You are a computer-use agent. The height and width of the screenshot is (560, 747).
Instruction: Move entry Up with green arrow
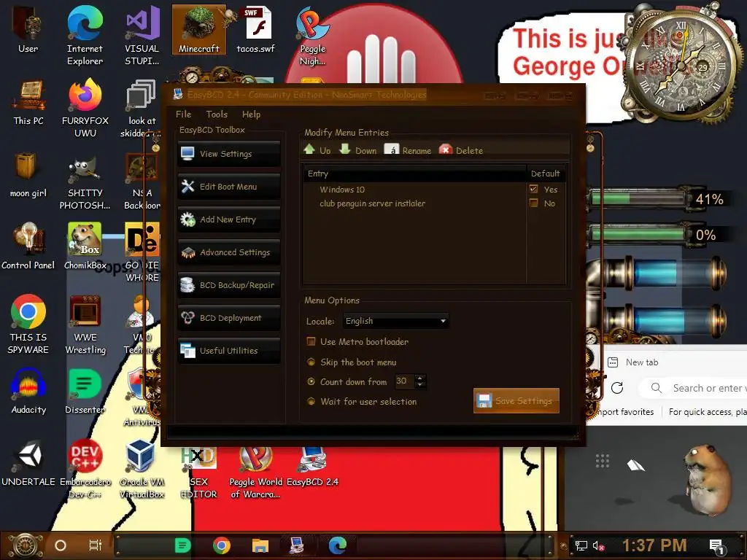coord(317,150)
